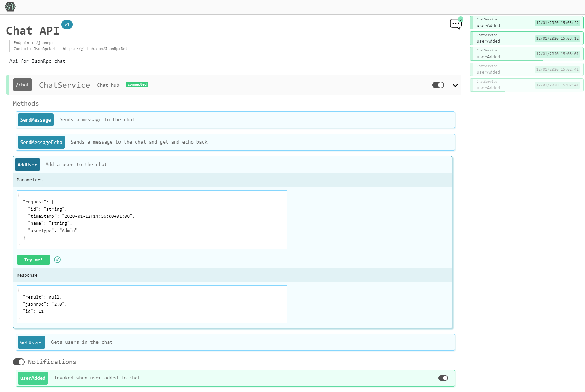Expand the SendMessageEcho method
Screen dimensions: 585x392
tap(235, 142)
